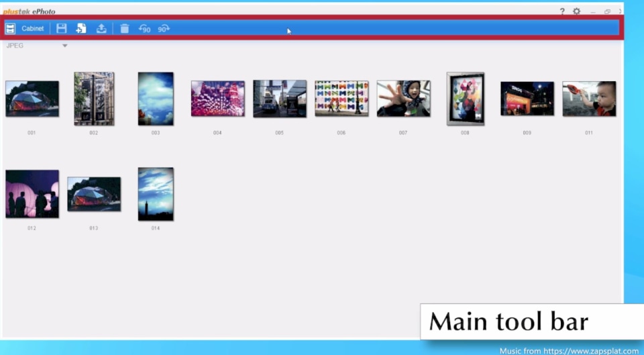
Task: Open Help via question mark icon
Action: click(562, 11)
